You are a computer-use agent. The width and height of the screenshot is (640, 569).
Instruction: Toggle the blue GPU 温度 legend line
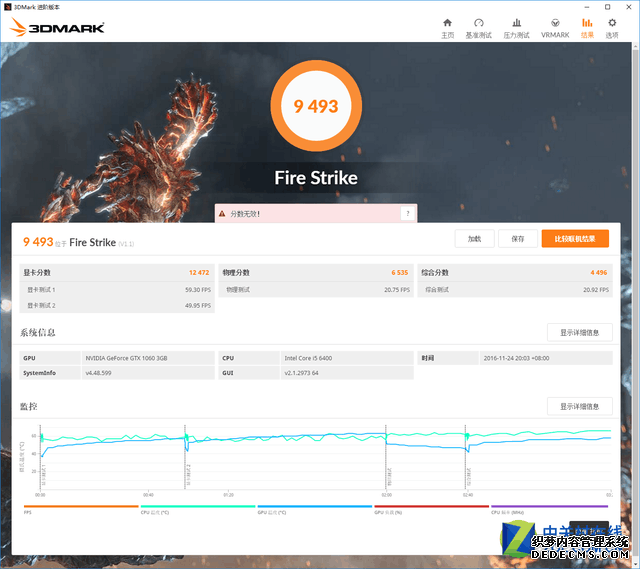click(315, 507)
